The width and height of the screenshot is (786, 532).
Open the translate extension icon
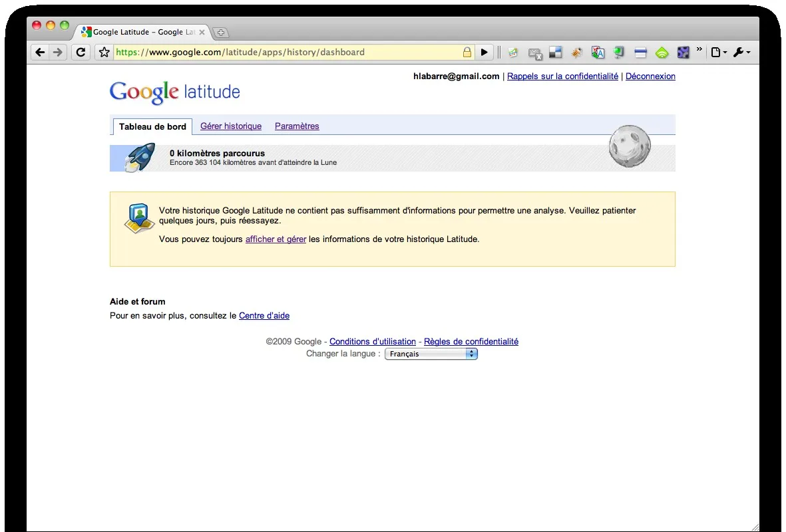coord(598,52)
